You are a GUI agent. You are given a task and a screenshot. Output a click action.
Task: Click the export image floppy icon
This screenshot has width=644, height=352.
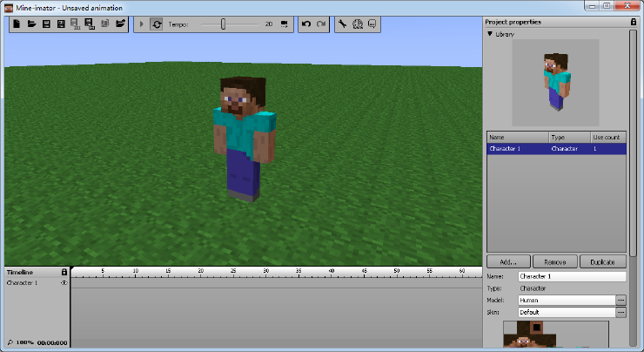pos(90,24)
